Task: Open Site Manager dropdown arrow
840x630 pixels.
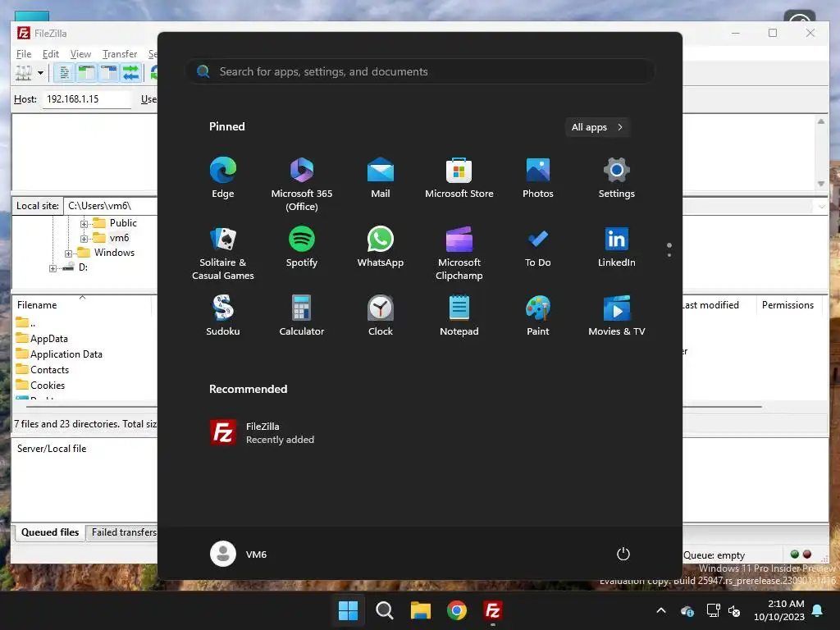Action: 40,73
